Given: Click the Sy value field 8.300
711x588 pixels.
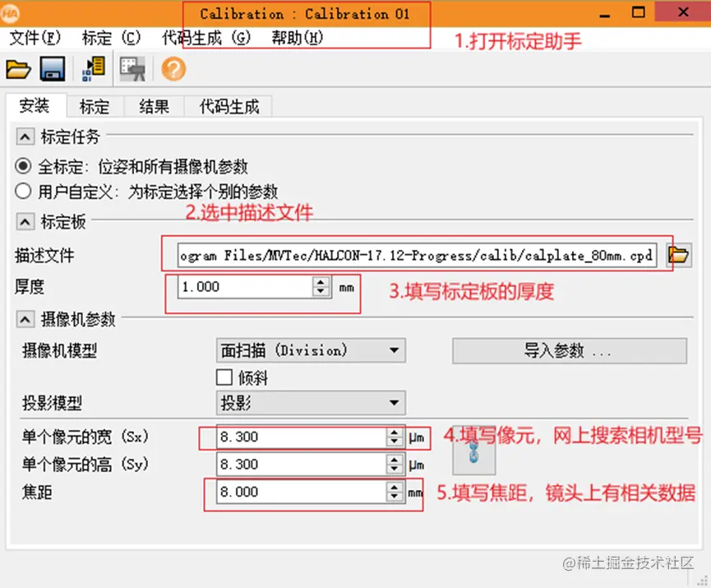Looking at the screenshot, I should click(x=302, y=464).
